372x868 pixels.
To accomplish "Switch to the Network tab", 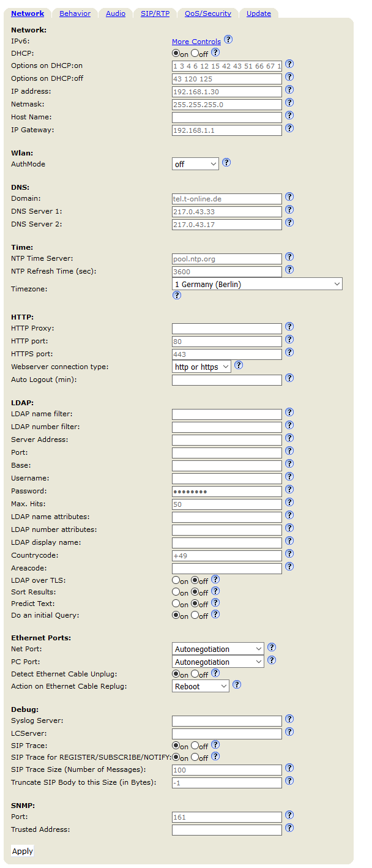I will click(28, 13).
